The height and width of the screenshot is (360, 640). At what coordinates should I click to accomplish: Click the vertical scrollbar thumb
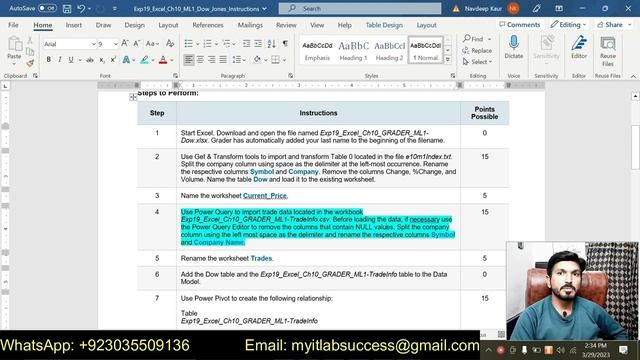click(635, 147)
